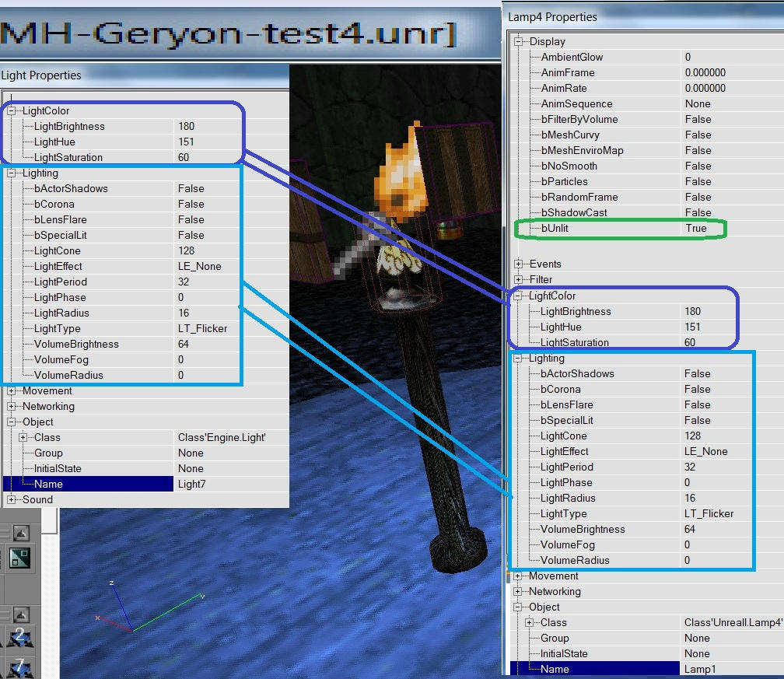Collapse Lighting section in Light Properties
This screenshot has width=784, height=679.
point(11,173)
